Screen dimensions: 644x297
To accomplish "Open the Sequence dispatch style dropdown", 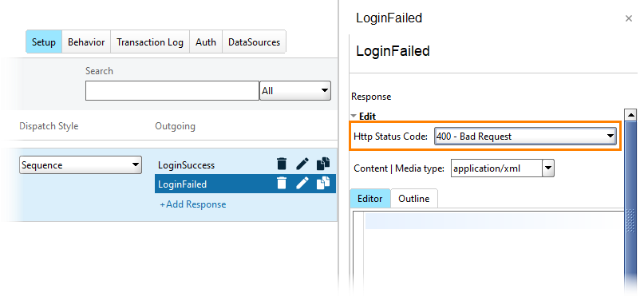I will [x=81, y=164].
